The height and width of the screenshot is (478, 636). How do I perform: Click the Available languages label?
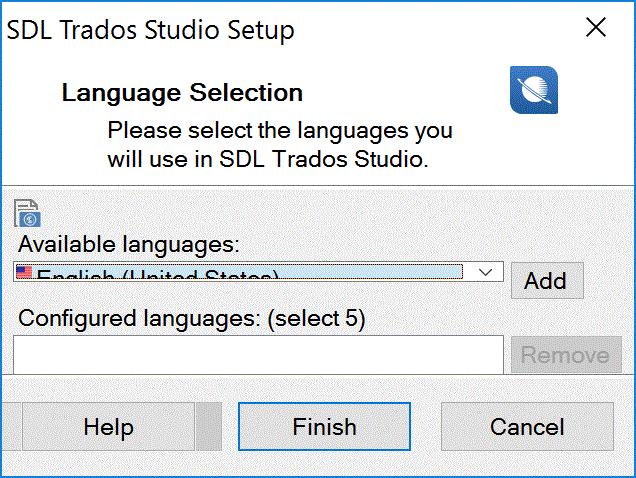pos(129,244)
